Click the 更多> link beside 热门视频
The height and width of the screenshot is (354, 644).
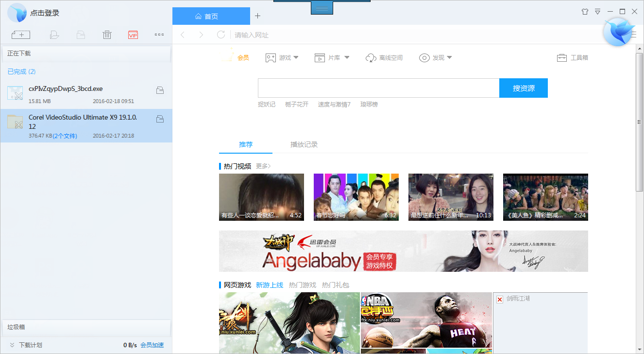click(263, 166)
